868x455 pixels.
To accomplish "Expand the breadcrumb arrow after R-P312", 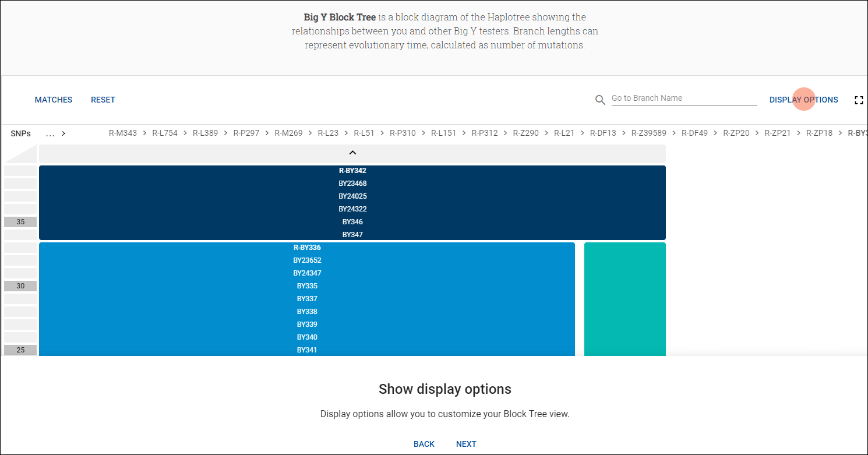I will coord(504,133).
